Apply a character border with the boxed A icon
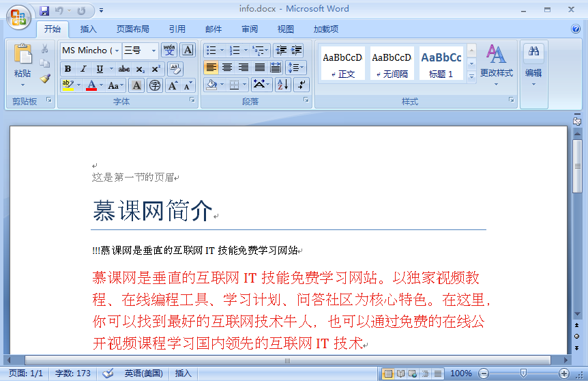 (188, 50)
